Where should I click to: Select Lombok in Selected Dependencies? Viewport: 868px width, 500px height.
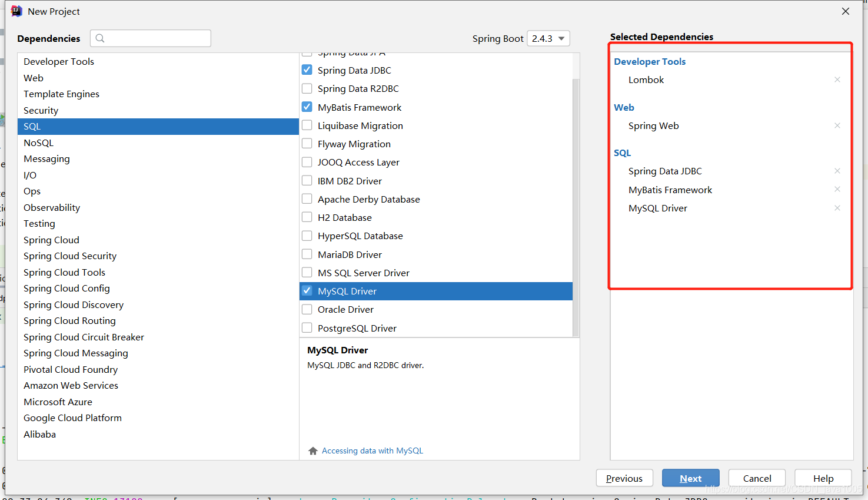pyautogui.click(x=646, y=80)
